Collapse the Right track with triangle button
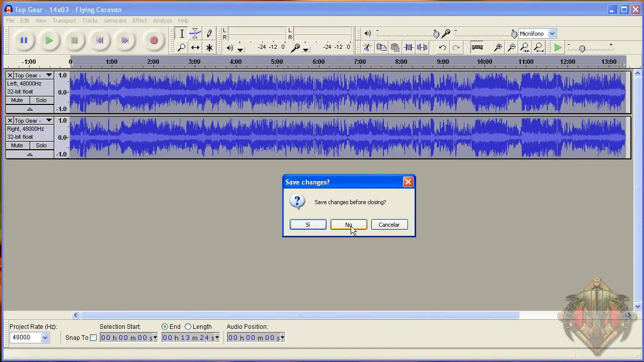The height and width of the screenshot is (362, 644). [x=30, y=154]
